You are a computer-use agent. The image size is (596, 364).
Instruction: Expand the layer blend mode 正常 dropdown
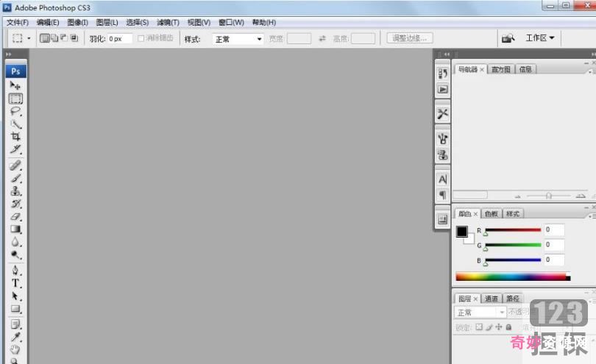481,313
